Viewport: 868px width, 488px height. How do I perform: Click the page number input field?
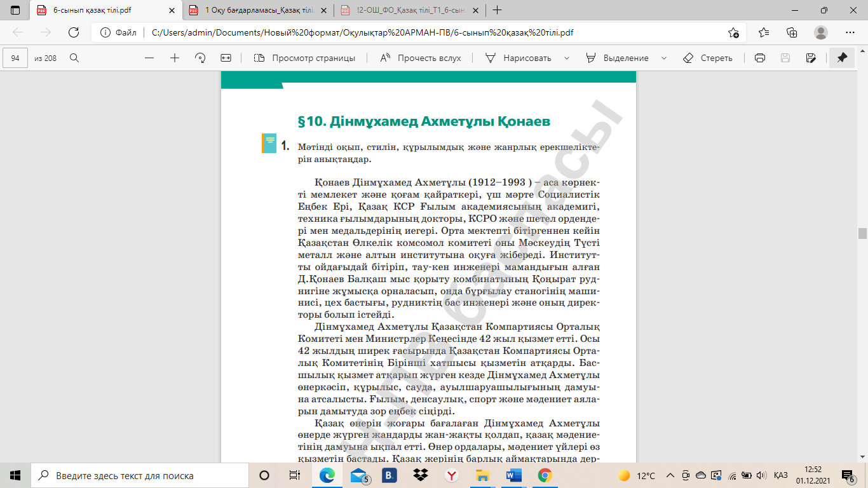tap(16, 58)
